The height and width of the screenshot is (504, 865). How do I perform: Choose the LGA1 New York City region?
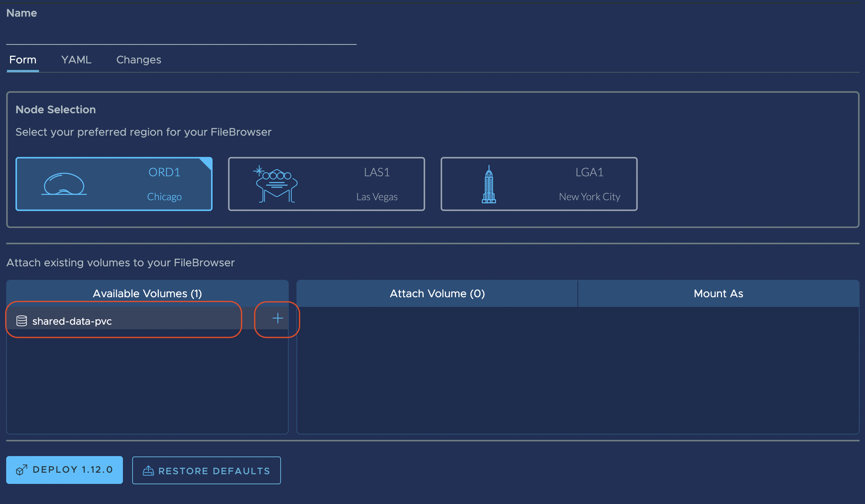click(x=539, y=184)
